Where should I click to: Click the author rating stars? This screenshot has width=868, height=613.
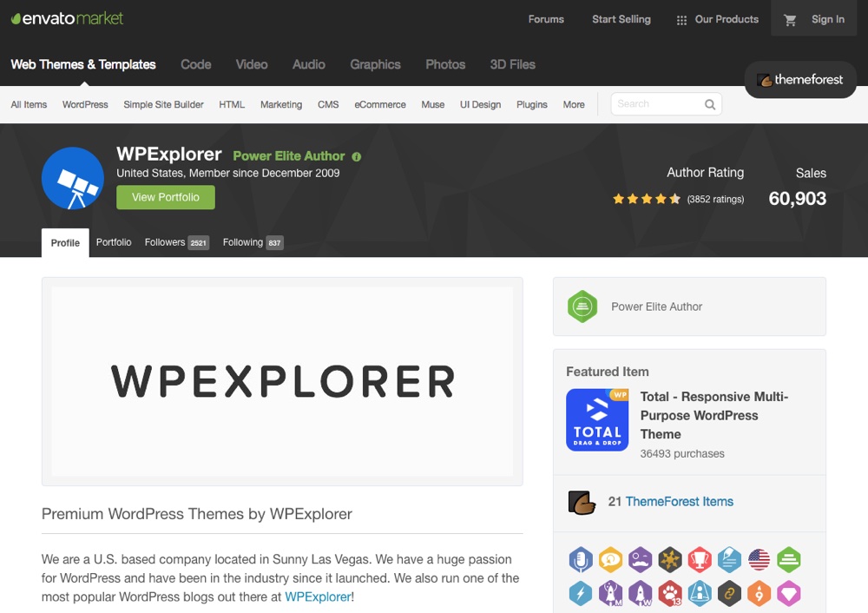[647, 200]
